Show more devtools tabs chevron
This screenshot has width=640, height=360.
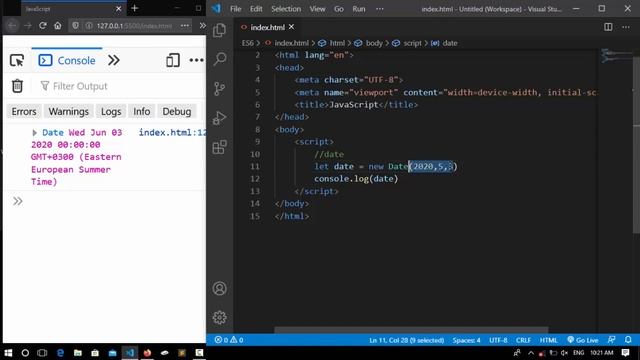[x=114, y=60]
